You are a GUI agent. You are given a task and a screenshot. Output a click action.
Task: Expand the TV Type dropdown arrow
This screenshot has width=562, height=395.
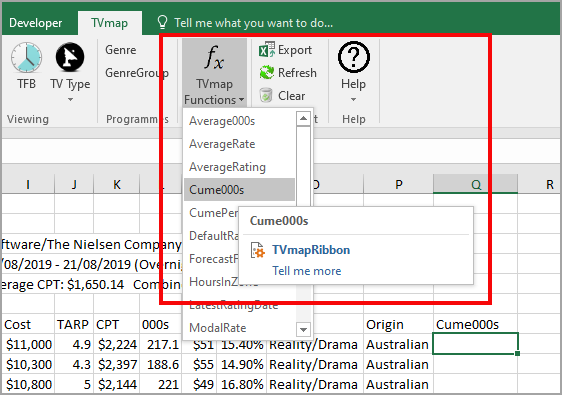[70, 99]
